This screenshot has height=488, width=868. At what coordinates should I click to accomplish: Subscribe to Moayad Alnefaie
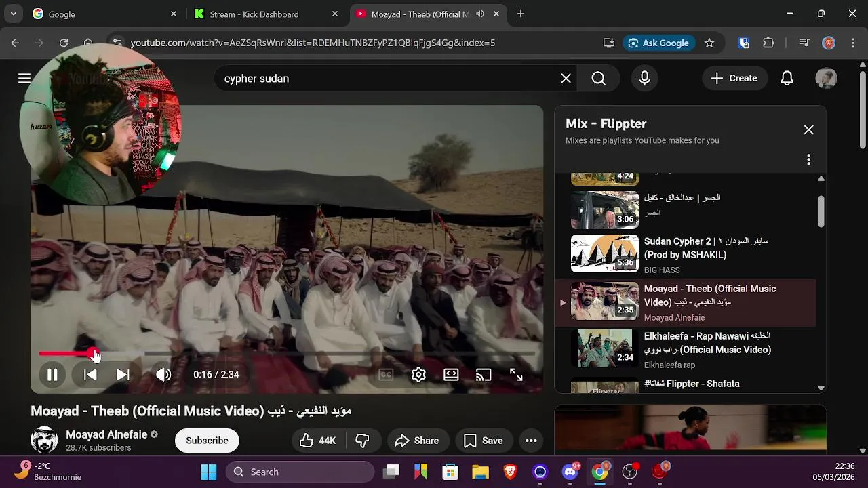click(x=207, y=441)
